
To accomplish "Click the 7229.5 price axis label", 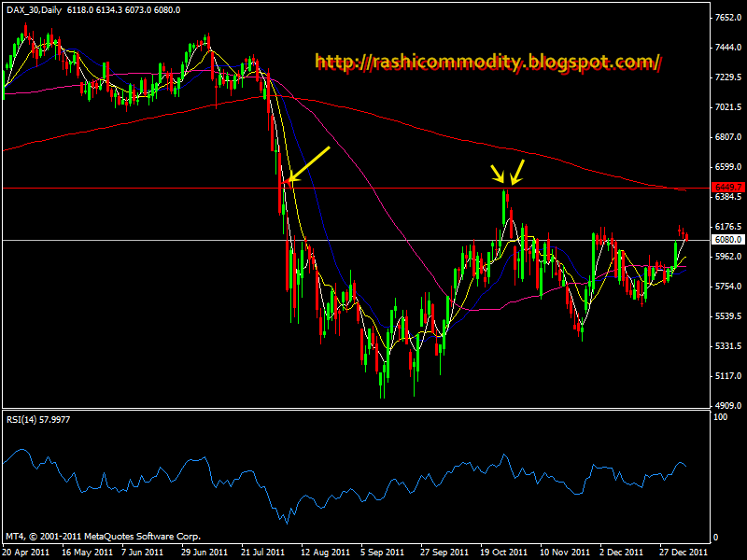I will point(728,77).
